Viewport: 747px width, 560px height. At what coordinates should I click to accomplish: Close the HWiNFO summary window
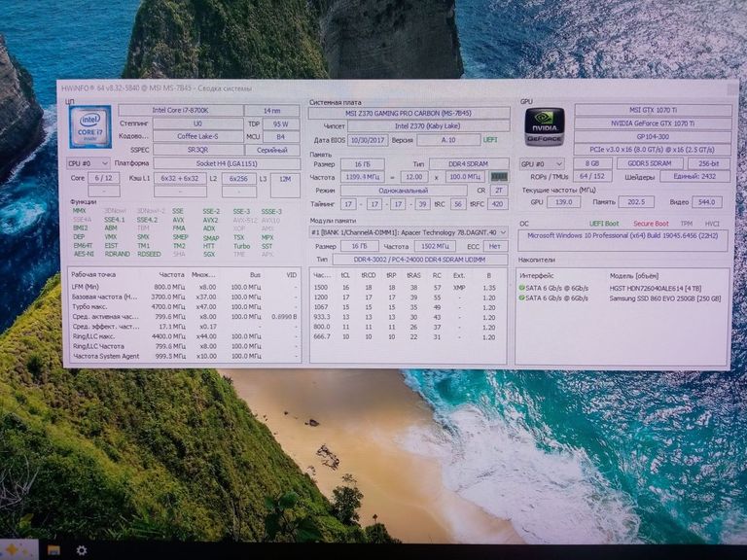pyautogui.click(x=732, y=88)
